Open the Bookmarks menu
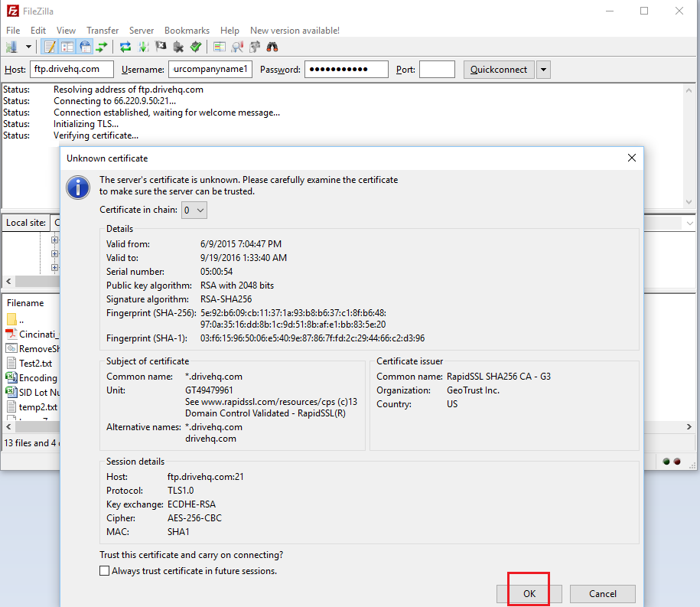 [x=187, y=31]
